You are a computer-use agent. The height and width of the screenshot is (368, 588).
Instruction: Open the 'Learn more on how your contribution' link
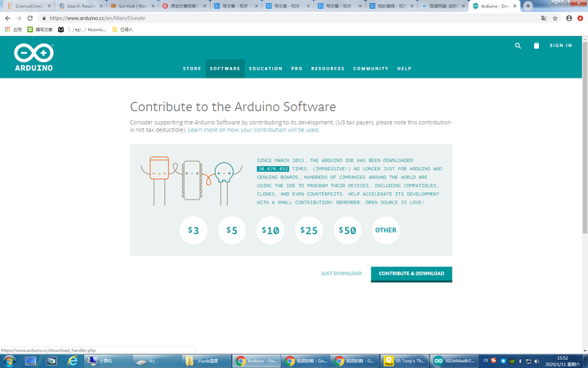253,130
